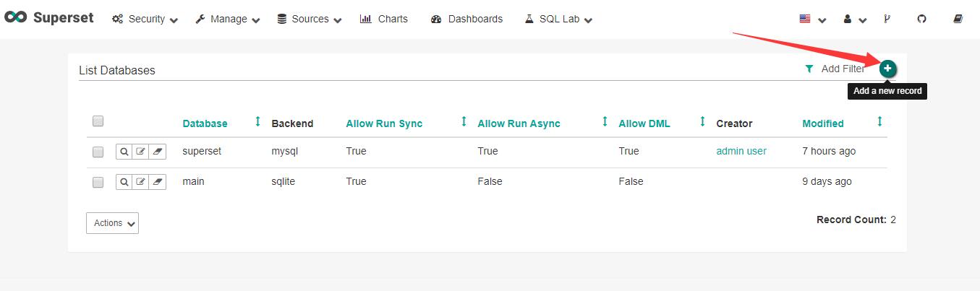Go to Dashboards in the navbar

pos(466,19)
